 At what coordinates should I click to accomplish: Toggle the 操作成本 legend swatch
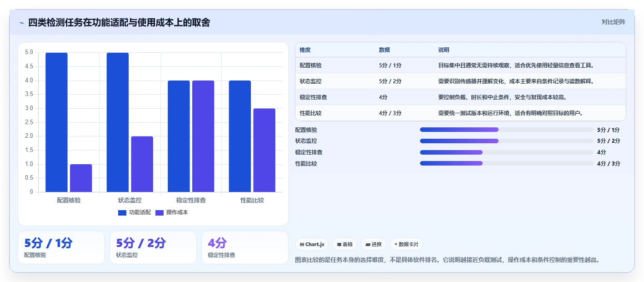click(160, 212)
